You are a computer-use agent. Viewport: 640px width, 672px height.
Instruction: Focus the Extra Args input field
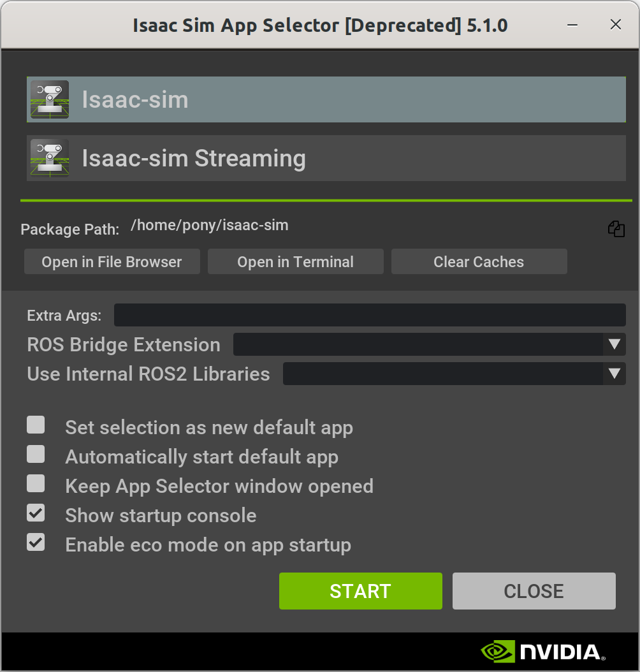coord(370,315)
